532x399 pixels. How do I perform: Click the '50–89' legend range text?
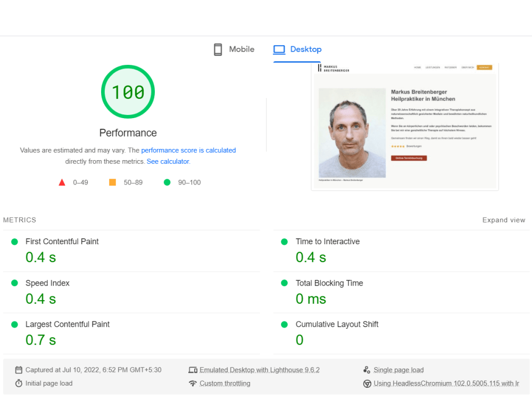click(133, 182)
